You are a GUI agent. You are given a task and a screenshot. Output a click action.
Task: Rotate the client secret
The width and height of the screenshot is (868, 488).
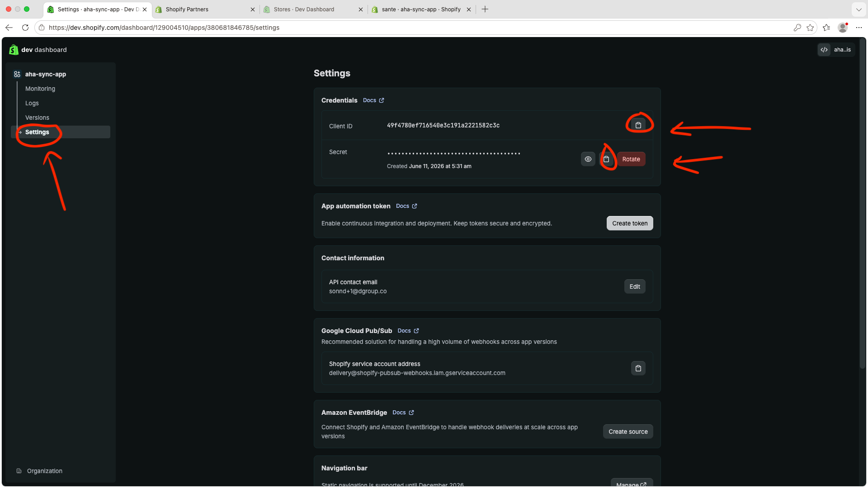coord(631,159)
